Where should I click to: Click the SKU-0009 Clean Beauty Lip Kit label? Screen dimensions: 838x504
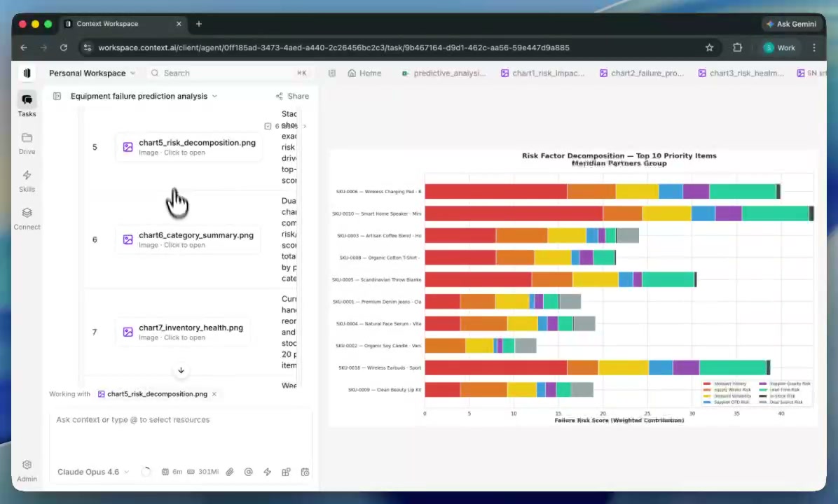tap(384, 390)
